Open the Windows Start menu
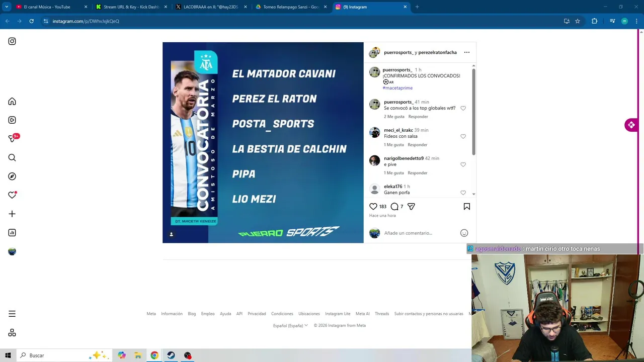 point(8,355)
